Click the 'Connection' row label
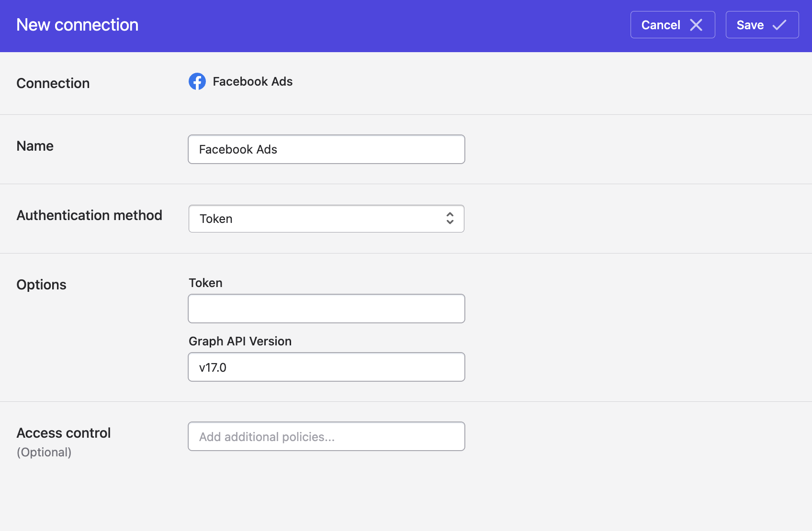This screenshot has height=531, width=812. click(x=53, y=83)
